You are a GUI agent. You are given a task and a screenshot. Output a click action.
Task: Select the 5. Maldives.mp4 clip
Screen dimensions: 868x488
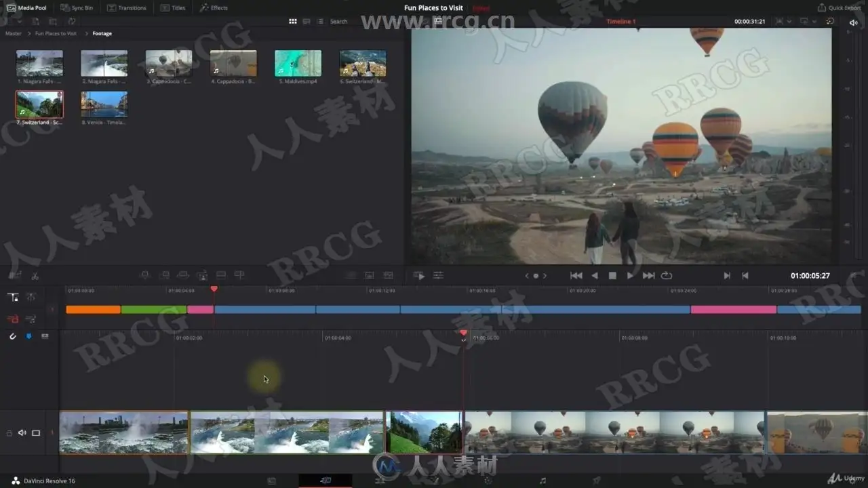(298, 63)
